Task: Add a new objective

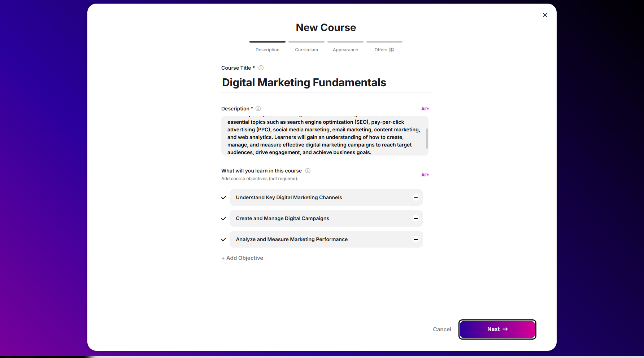Action: click(x=242, y=258)
